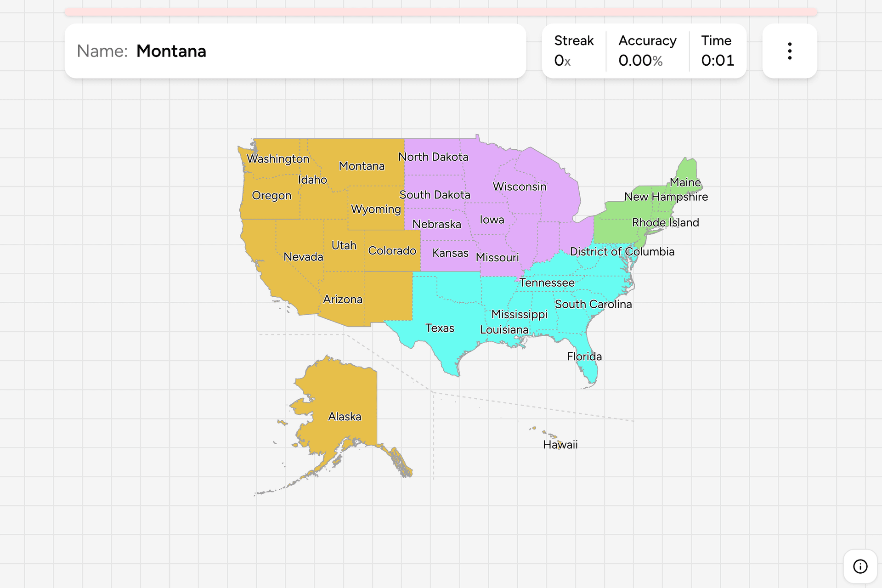Open the three-dot options menu
882x588 pixels.
click(790, 51)
